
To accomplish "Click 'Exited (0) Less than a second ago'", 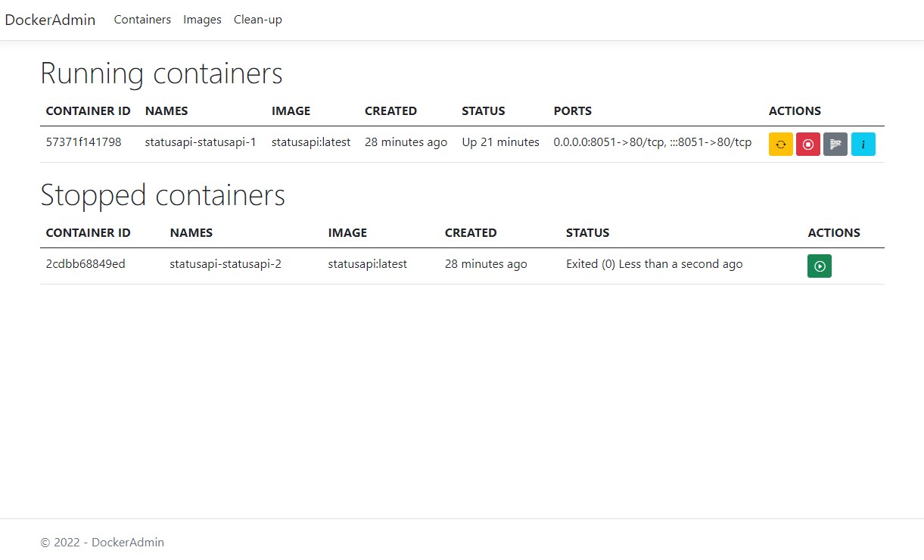I will coord(654,264).
